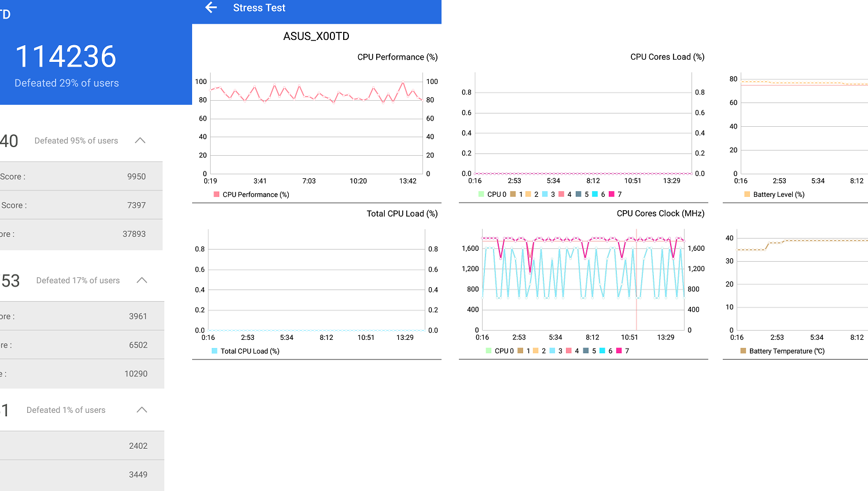
Task: Go back using the Stress Test arrow
Action: 211,8
